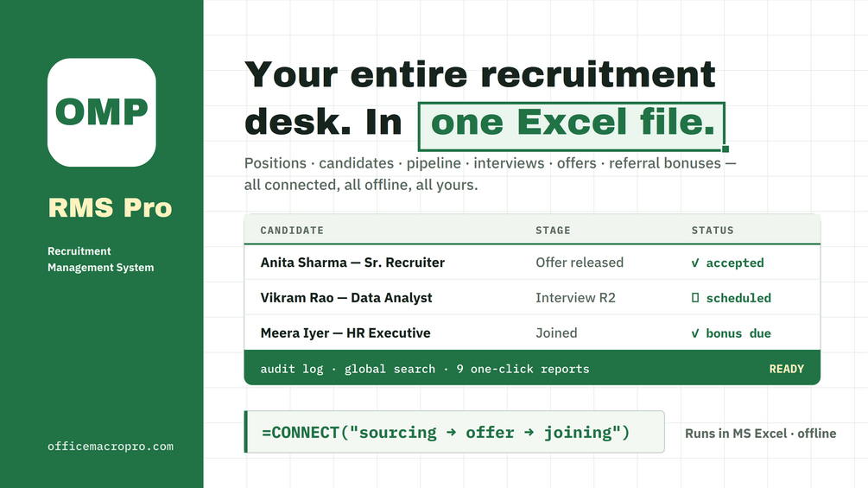The height and width of the screenshot is (488, 868).
Task: Click the bonus due checkmark icon
Action: (x=695, y=333)
